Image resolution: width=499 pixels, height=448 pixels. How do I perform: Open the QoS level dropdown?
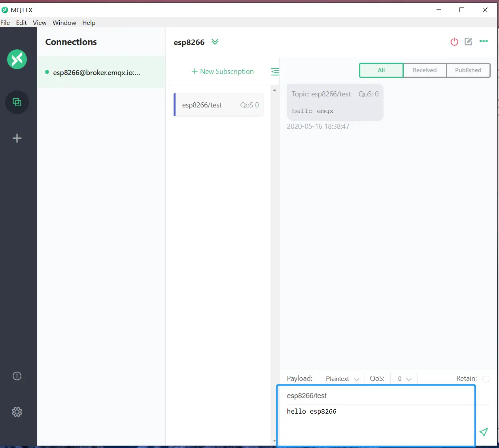click(404, 379)
